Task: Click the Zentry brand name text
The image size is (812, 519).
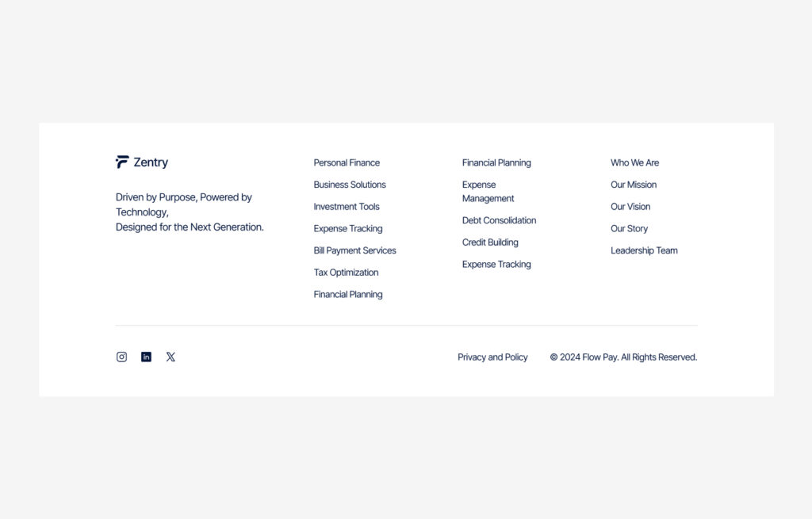Action: click(151, 162)
